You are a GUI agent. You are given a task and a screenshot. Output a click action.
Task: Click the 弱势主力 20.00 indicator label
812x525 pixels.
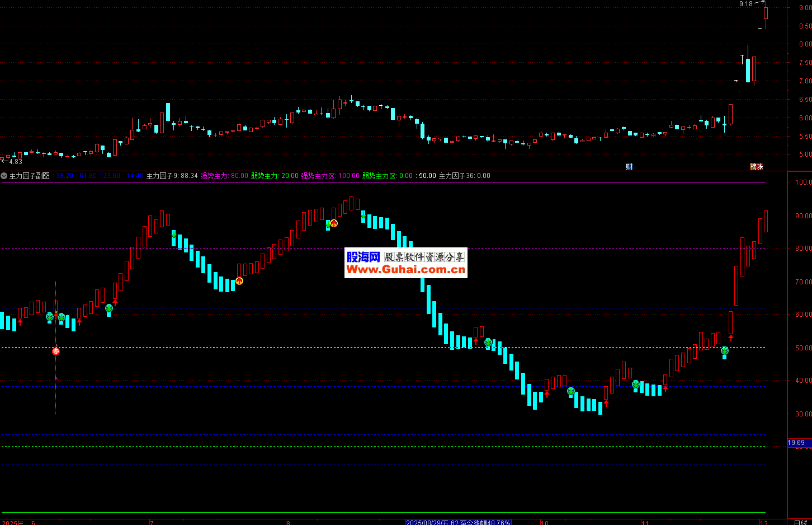coord(275,176)
